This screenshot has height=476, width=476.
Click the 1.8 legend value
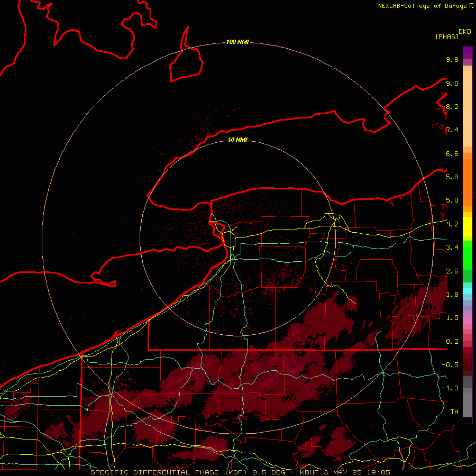point(452,294)
